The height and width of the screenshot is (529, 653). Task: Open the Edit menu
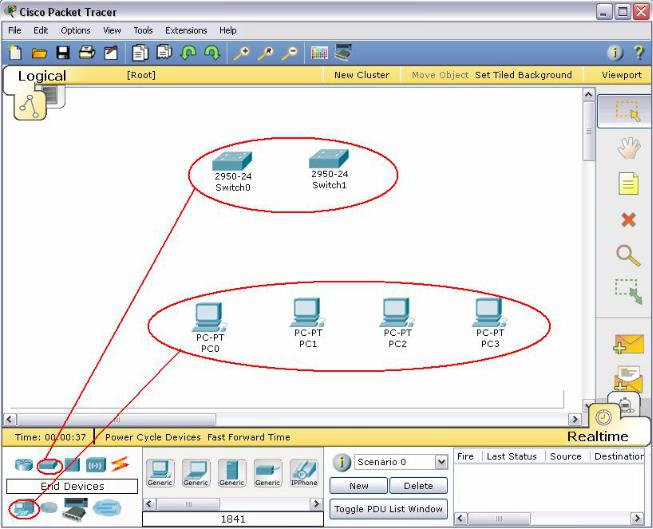[41, 30]
